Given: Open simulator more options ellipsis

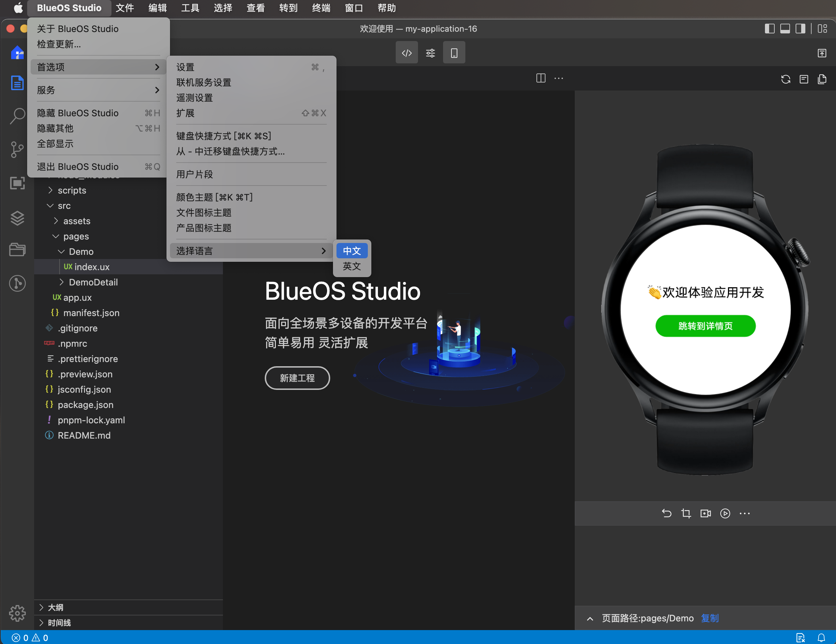Looking at the screenshot, I should [744, 513].
